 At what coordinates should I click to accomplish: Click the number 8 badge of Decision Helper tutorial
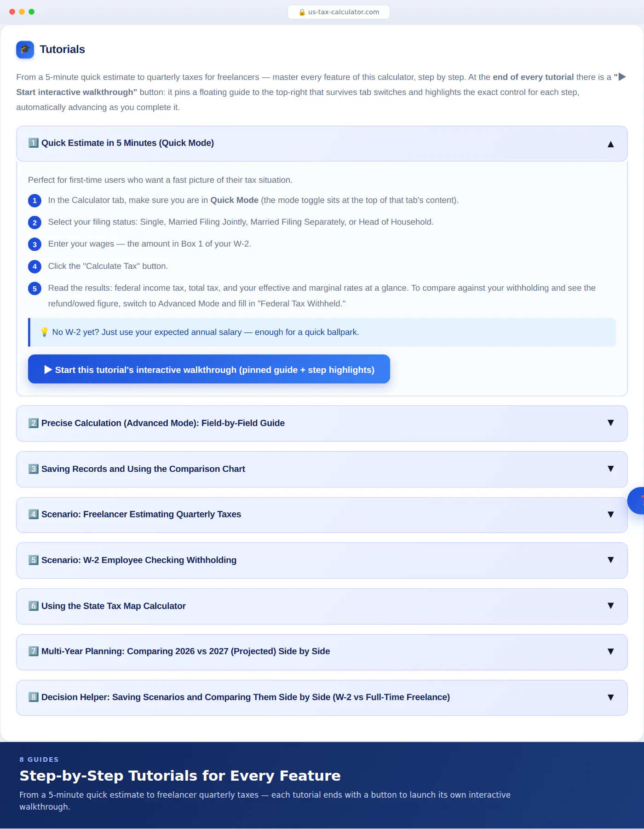[x=33, y=697]
